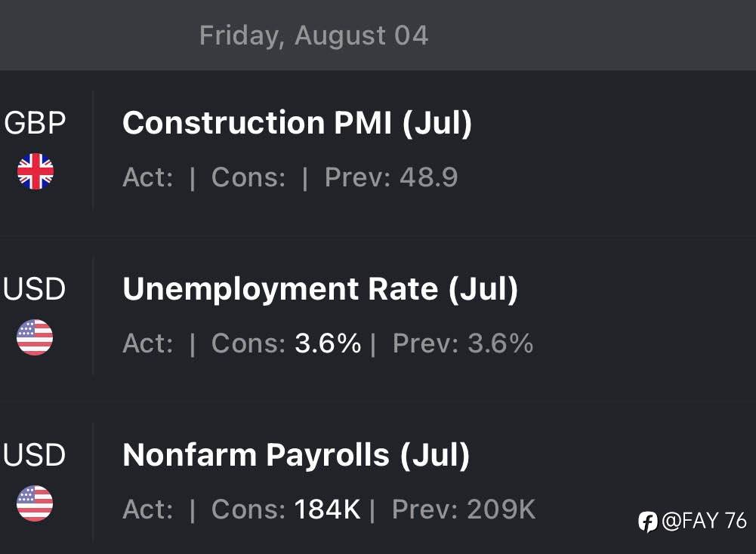Click the Facebook logo in watermark
Image resolution: width=756 pixels, height=554 pixels.
[x=647, y=522]
